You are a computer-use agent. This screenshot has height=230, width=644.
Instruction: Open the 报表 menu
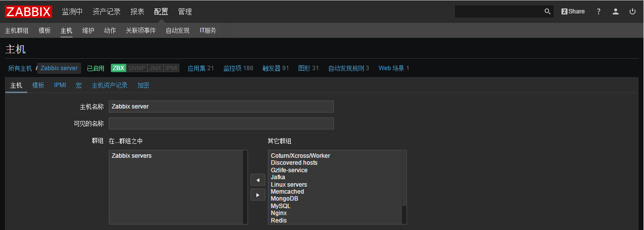pyautogui.click(x=137, y=11)
